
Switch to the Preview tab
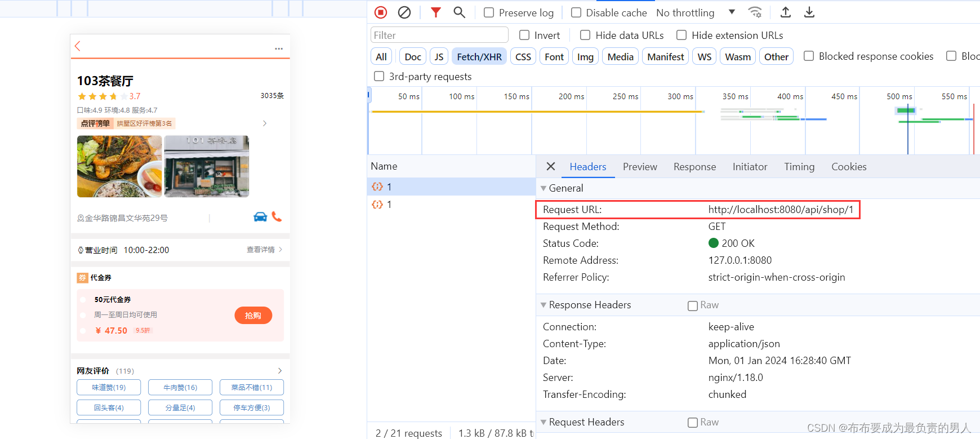click(640, 167)
